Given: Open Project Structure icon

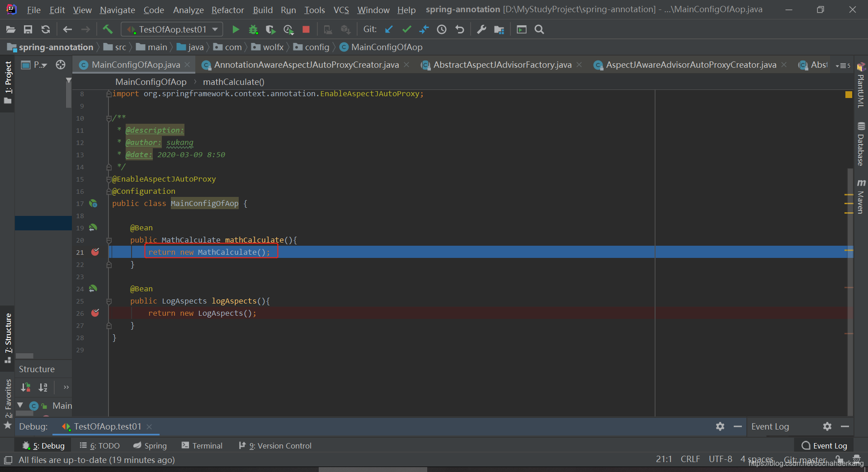Looking at the screenshot, I should (499, 30).
